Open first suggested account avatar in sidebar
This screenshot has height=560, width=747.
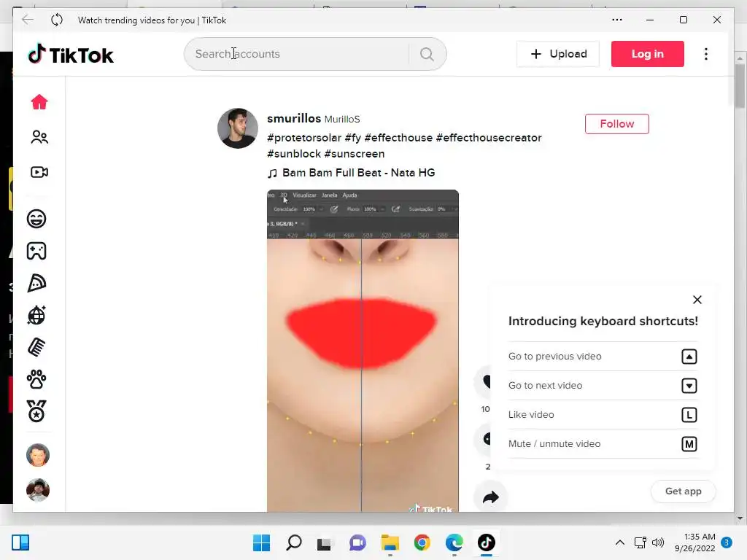pyautogui.click(x=38, y=455)
